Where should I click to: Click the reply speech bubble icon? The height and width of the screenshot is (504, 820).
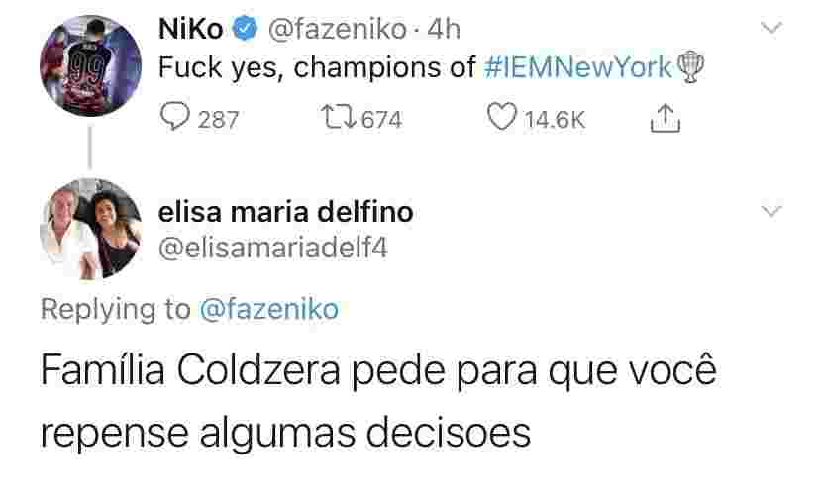pyautogui.click(x=175, y=119)
